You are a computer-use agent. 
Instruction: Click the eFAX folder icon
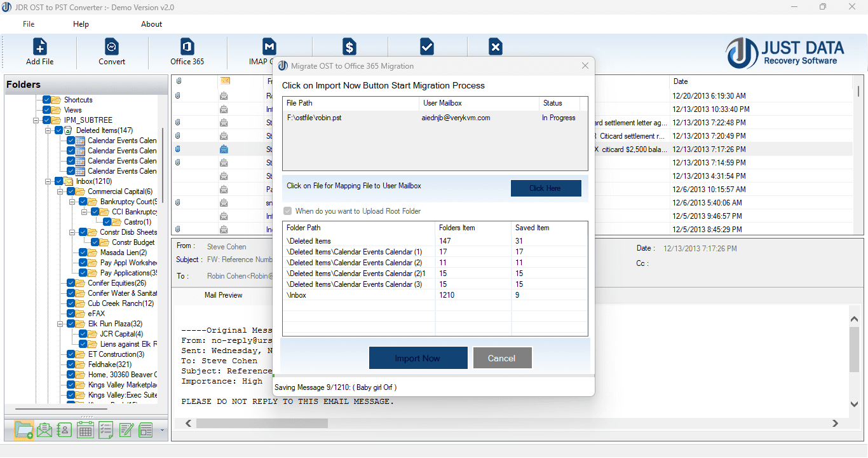[x=81, y=314]
